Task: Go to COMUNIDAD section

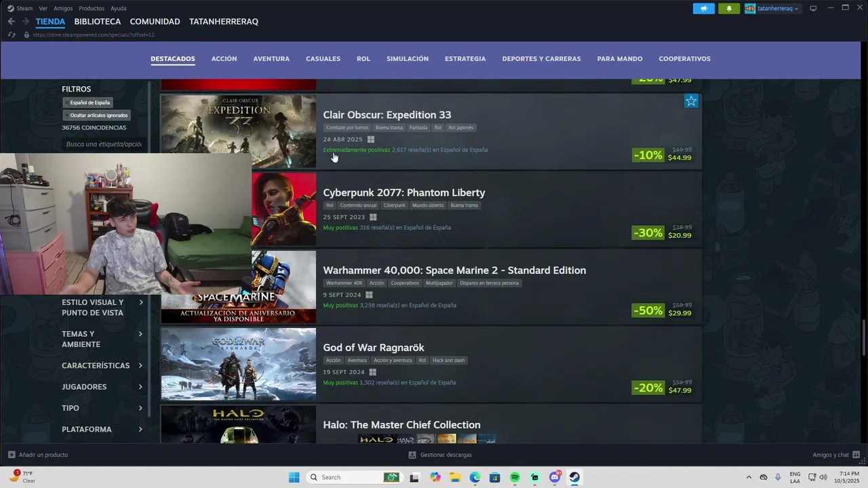Action: (x=155, y=22)
